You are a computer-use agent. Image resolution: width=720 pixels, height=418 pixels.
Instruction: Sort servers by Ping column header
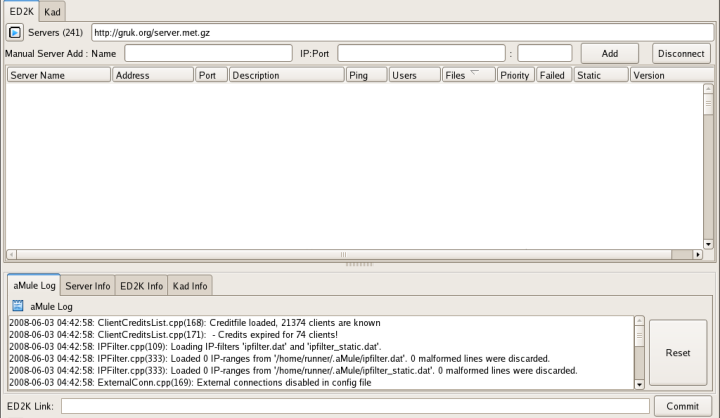pyautogui.click(x=366, y=75)
